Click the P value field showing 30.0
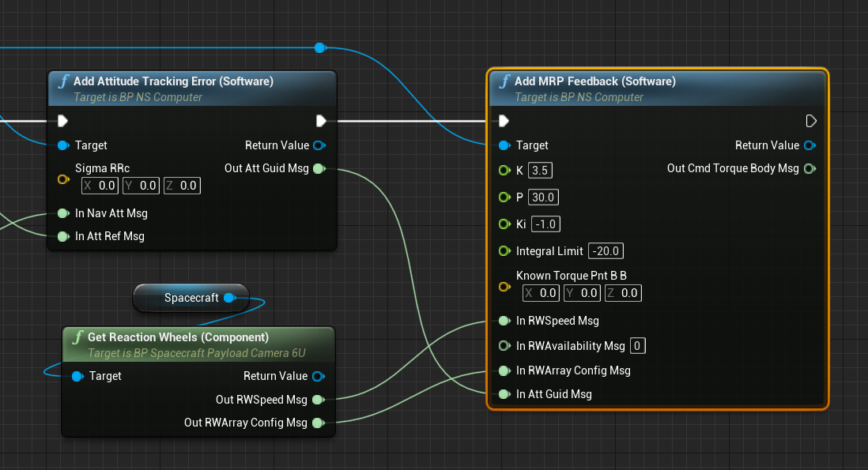Image resolution: width=868 pixels, height=470 pixels. [544, 197]
